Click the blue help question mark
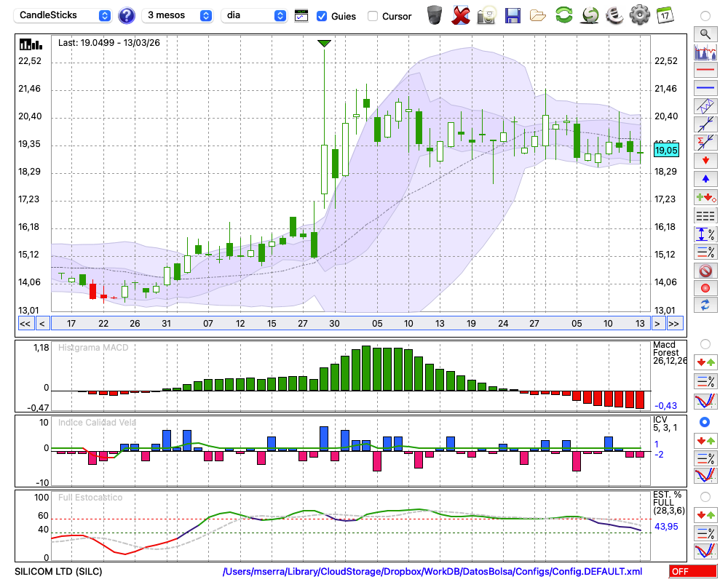The image size is (728, 582). (x=127, y=15)
